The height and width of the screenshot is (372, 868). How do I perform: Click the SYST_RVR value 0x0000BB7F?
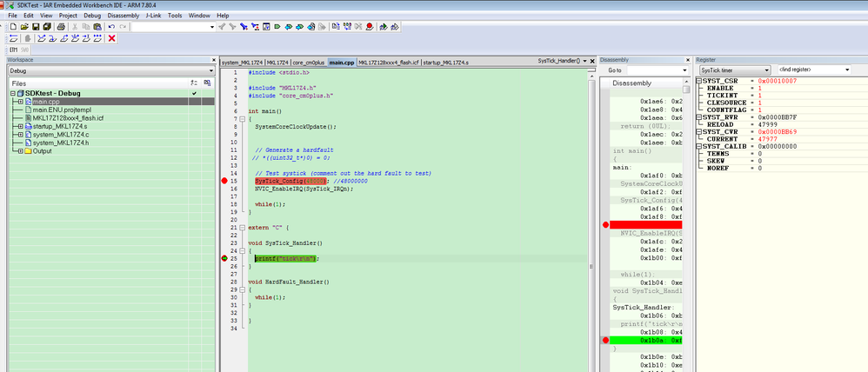pyautogui.click(x=778, y=117)
